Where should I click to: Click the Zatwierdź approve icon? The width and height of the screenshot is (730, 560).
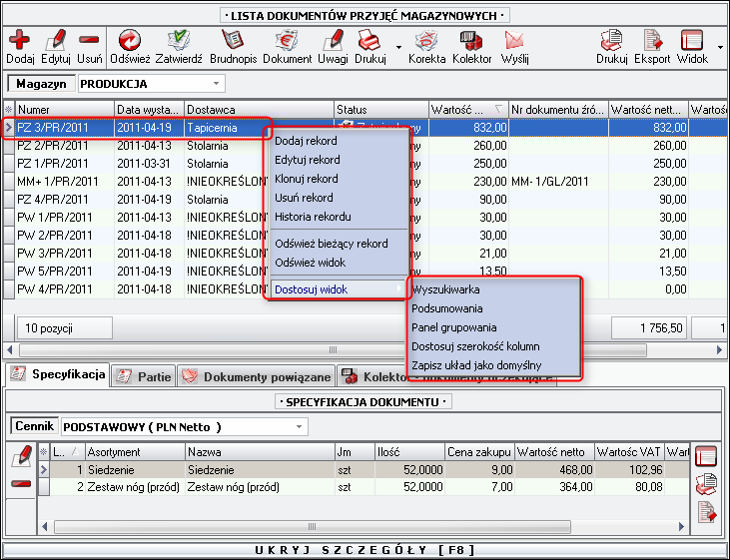click(x=180, y=41)
